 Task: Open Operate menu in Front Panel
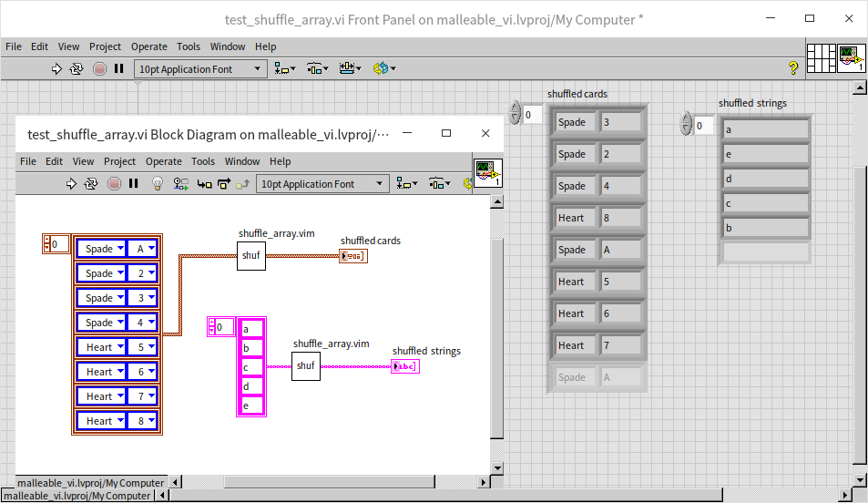tap(148, 46)
